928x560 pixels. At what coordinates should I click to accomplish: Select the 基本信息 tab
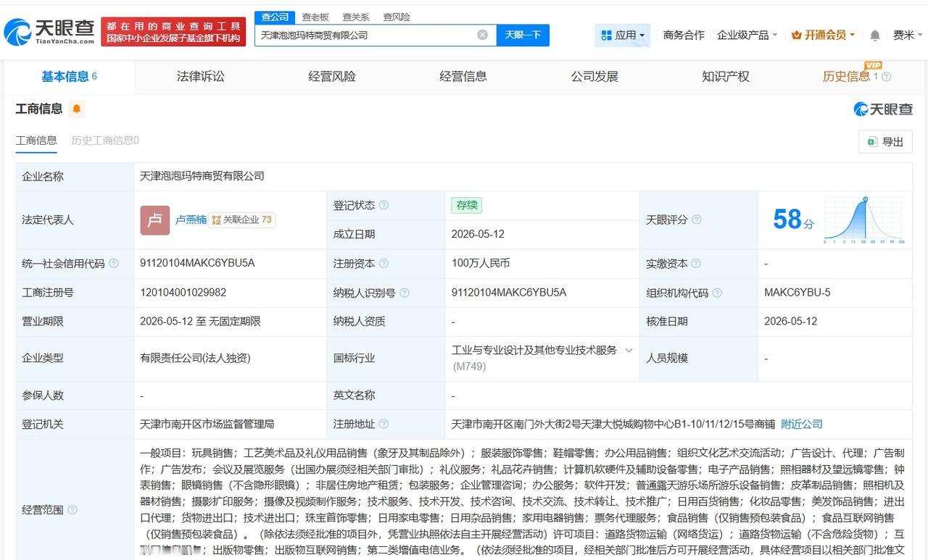click(x=69, y=76)
